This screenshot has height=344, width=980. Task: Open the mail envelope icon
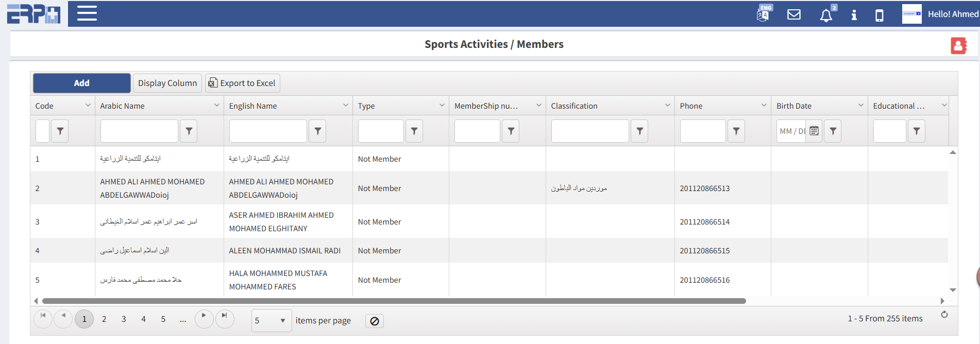point(794,14)
